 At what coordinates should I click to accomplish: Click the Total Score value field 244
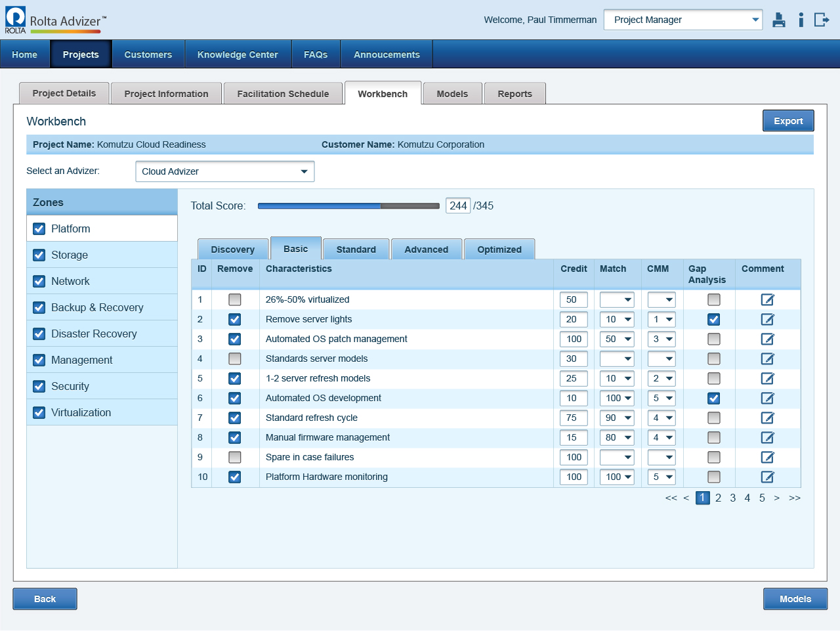click(x=458, y=206)
